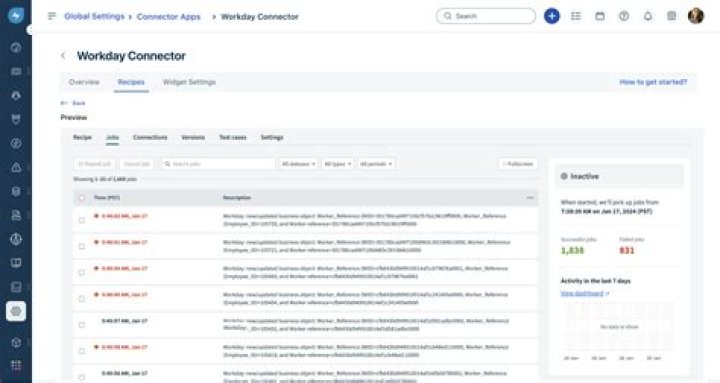Select the Jobs sub-tab
The width and height of the screenshot is (720, 383).
[x=112, y=137]
